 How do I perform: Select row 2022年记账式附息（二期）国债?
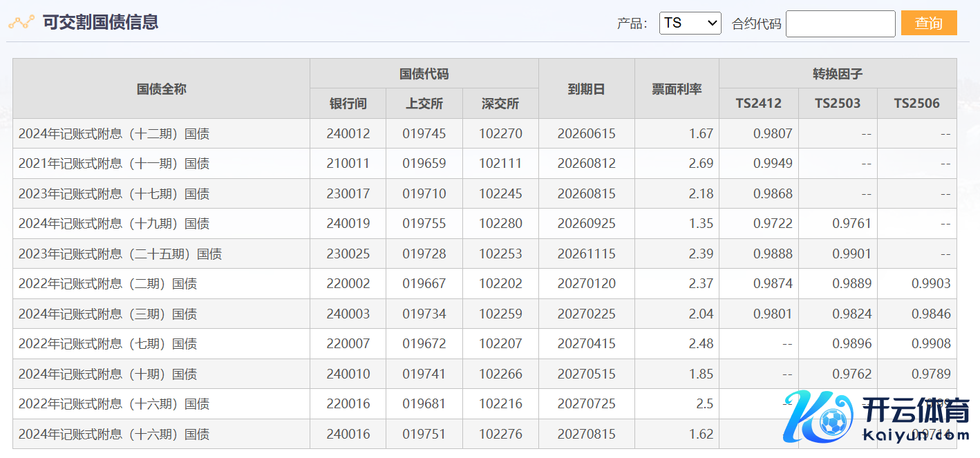click(108, 284)
